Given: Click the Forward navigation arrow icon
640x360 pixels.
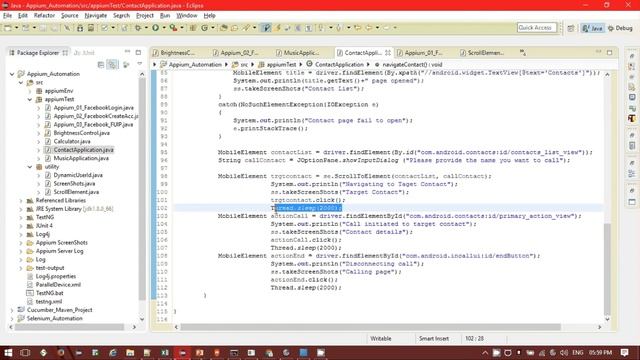Looking at the screenshot, I should tap(386, 28).
